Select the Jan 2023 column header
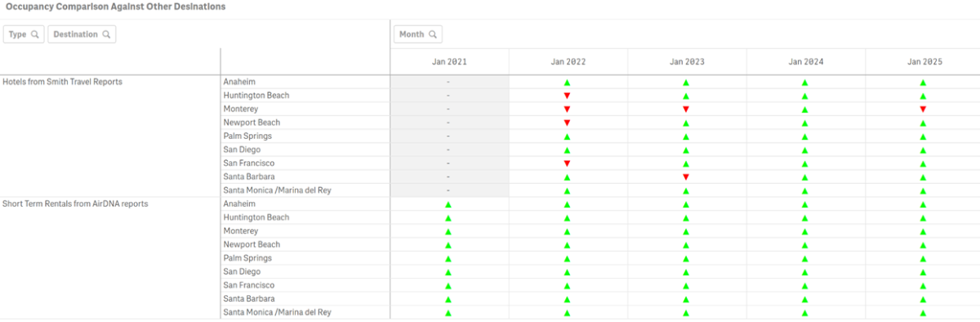980x322 pixels. point(687,62)
